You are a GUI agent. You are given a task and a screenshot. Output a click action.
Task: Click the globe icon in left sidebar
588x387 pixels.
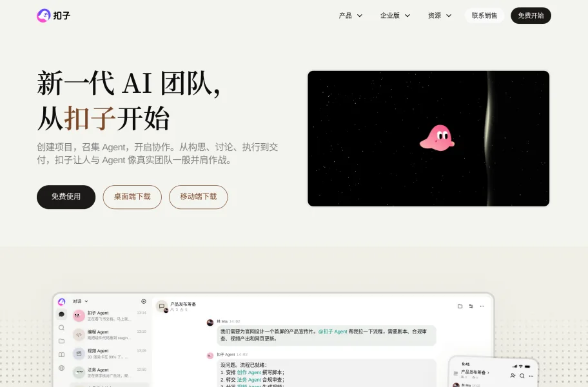pyautogui.click(x=61, y=368)
